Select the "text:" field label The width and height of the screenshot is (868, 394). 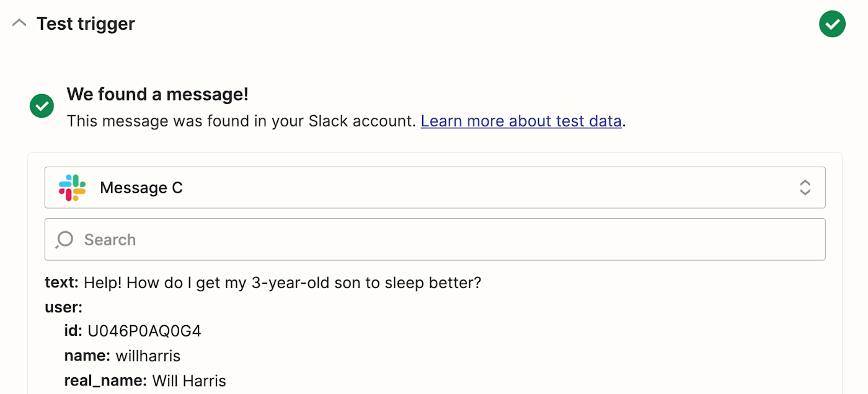tap(61, 283)
